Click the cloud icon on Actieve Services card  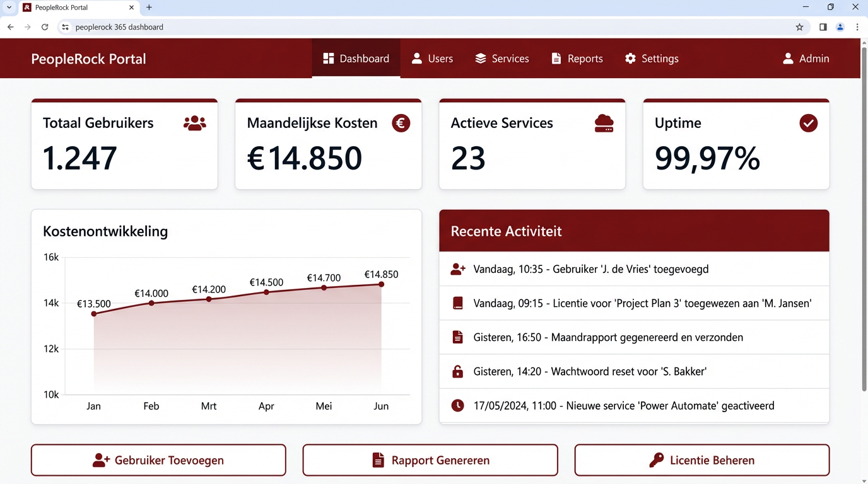click(x=604, y=123)
